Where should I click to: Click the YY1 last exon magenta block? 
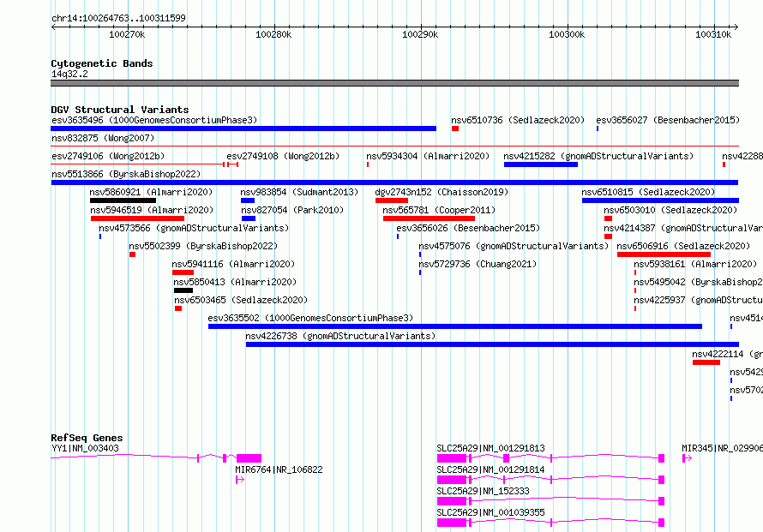[x=249, y=458]
